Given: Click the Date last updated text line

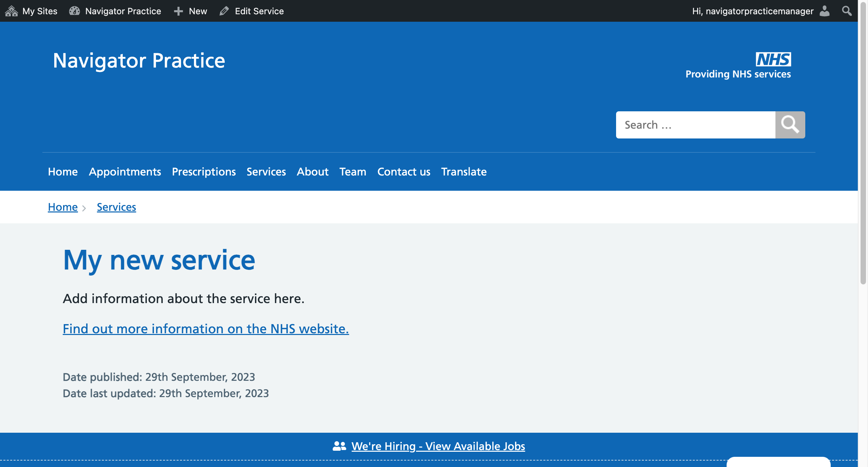Looking at the screenshot, I should point(166,393).
